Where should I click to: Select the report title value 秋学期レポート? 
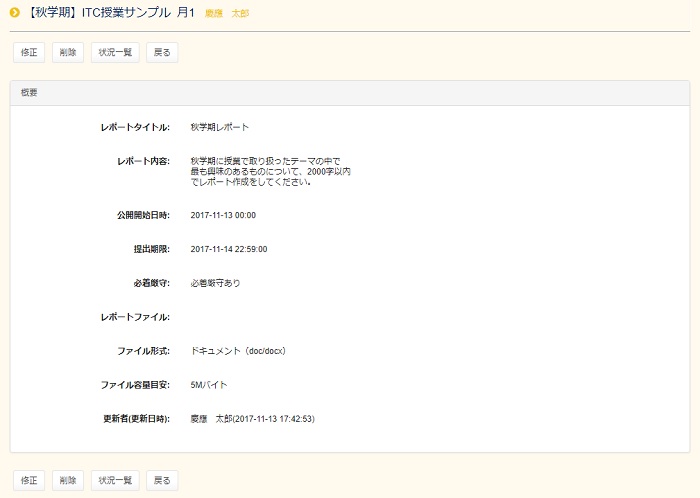pos(219,127)
